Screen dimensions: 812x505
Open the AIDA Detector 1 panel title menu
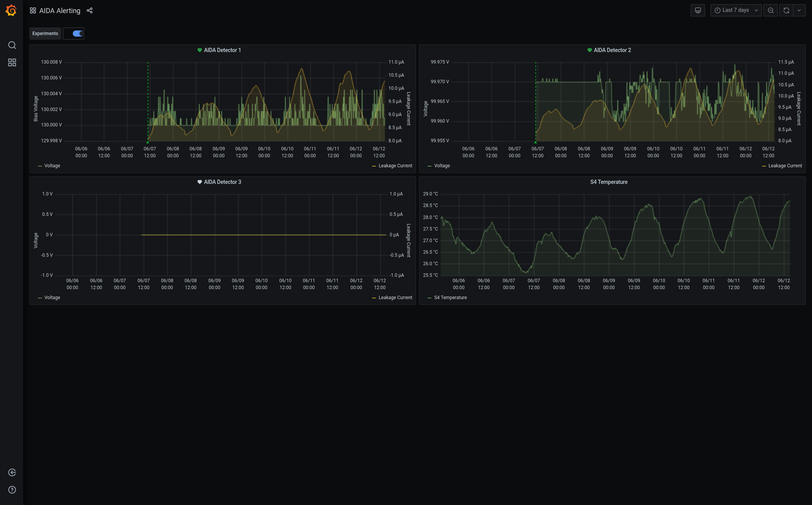222,50
